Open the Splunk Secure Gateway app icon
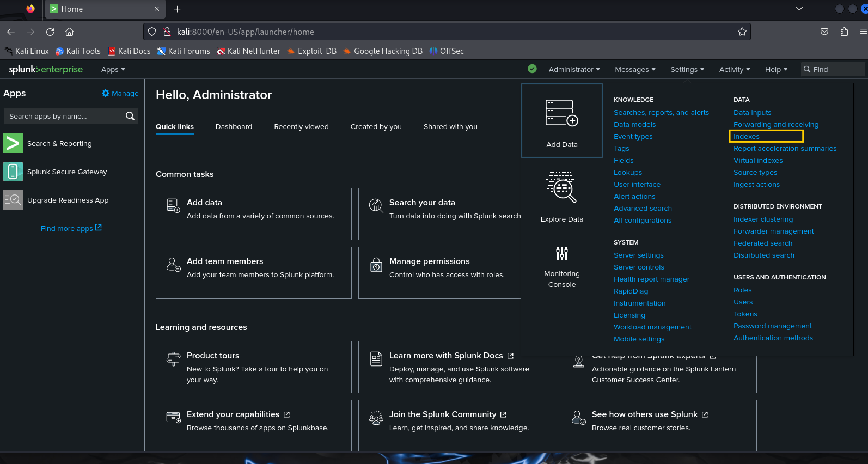This screenshot has height=464, width=868. 13,172
